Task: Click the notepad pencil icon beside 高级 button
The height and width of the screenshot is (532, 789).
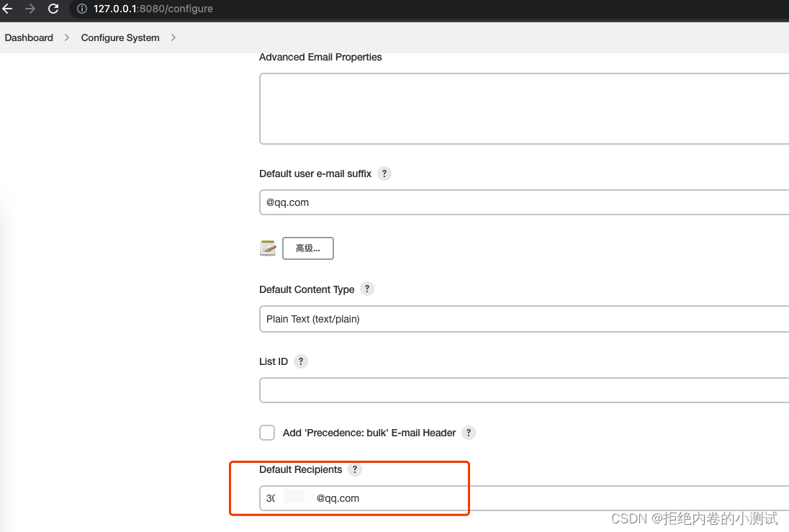Action: click(x=268, y=248)
